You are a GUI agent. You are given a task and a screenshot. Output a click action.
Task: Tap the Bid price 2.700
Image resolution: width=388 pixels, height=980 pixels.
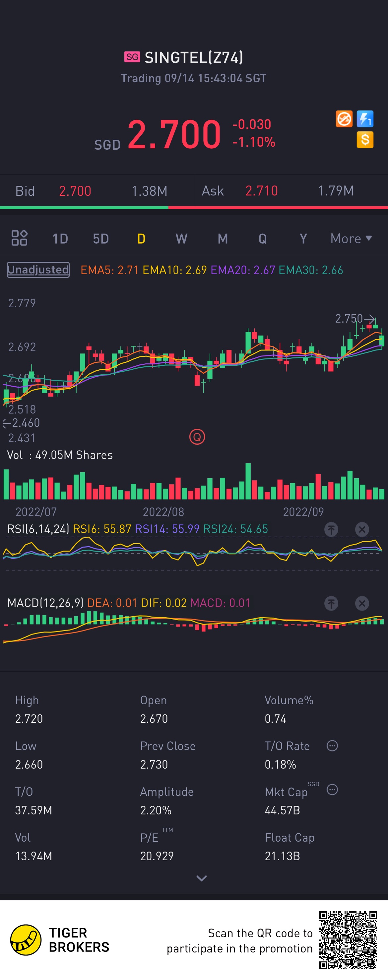[75, 191]
